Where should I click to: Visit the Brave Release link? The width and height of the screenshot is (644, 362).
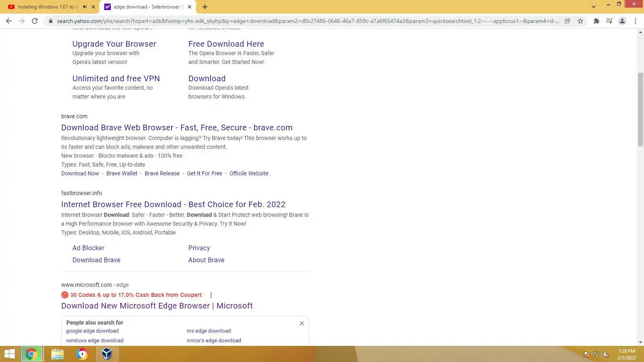pyautogui.click(x=162, y=173)
